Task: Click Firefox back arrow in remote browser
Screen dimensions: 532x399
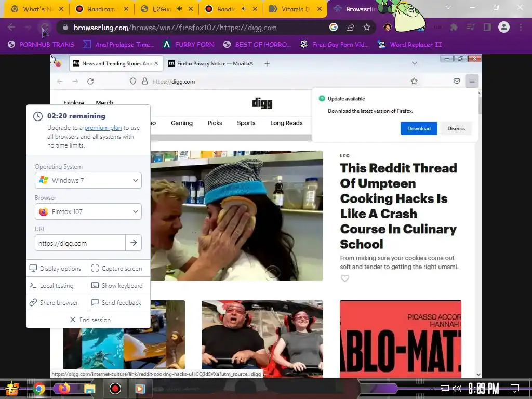Action: tap(60, 82)
